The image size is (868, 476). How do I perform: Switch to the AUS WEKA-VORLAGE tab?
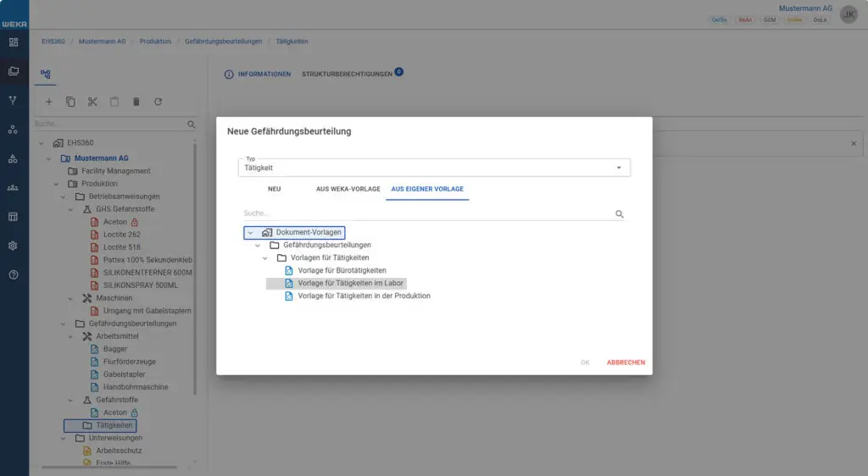348,189
